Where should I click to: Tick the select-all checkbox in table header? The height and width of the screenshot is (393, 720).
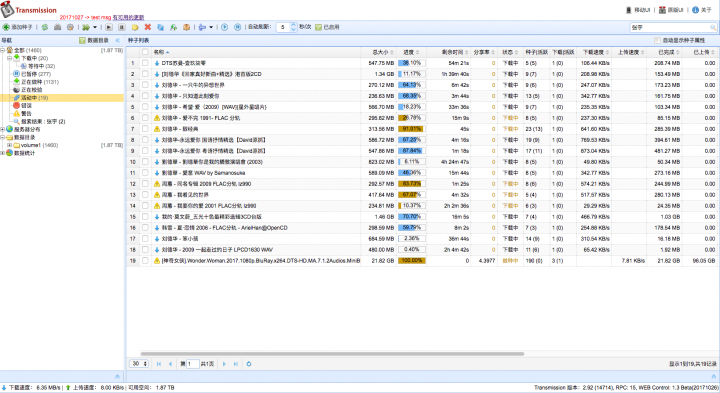(x=145, y=52)
